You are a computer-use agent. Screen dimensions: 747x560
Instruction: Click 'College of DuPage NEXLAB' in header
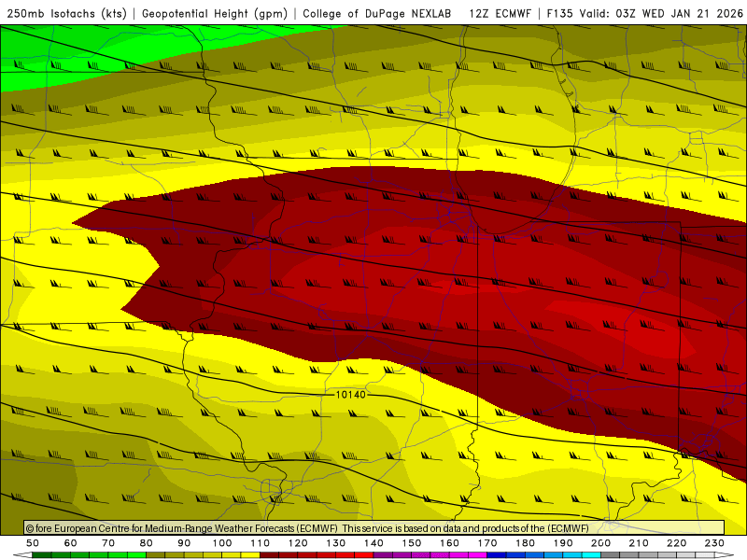(x=377, y=14)
